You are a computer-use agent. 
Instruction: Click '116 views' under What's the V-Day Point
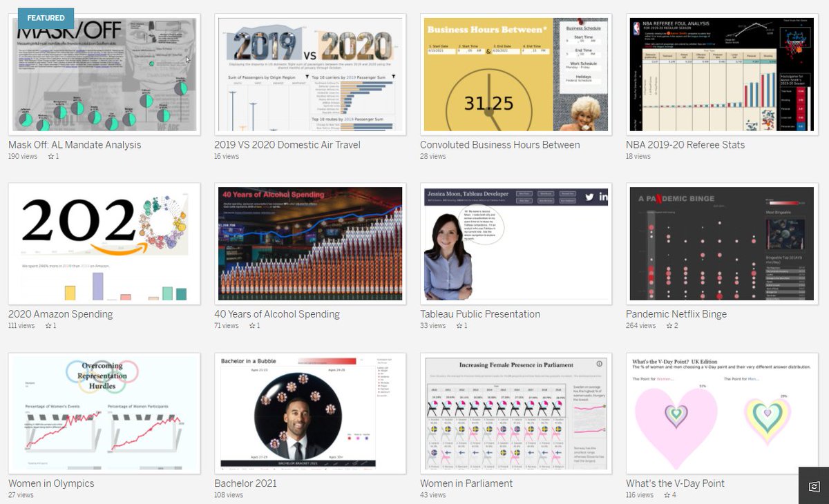(x=640, y=495)
